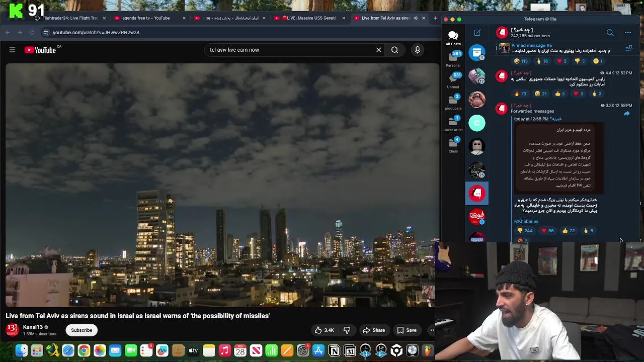Open Finder from the Dock
This screenshot has width=644, height=362.
(x=21, y=350)
